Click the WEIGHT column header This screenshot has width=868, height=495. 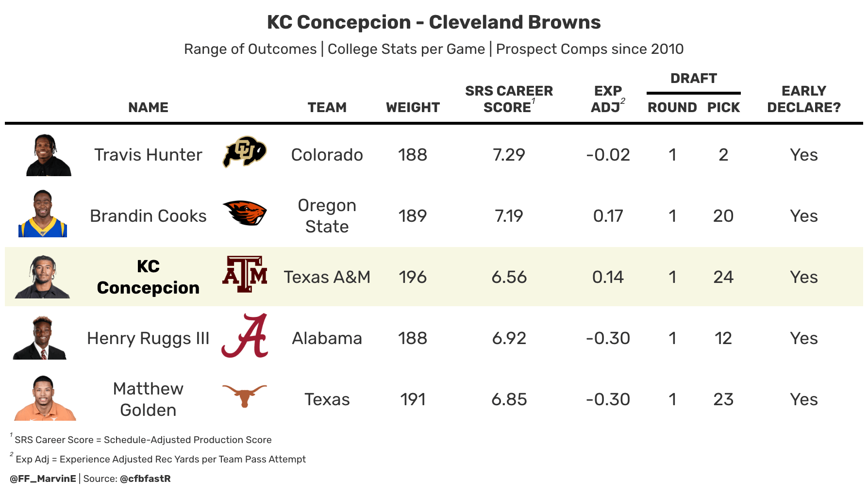tap(413, 107)
